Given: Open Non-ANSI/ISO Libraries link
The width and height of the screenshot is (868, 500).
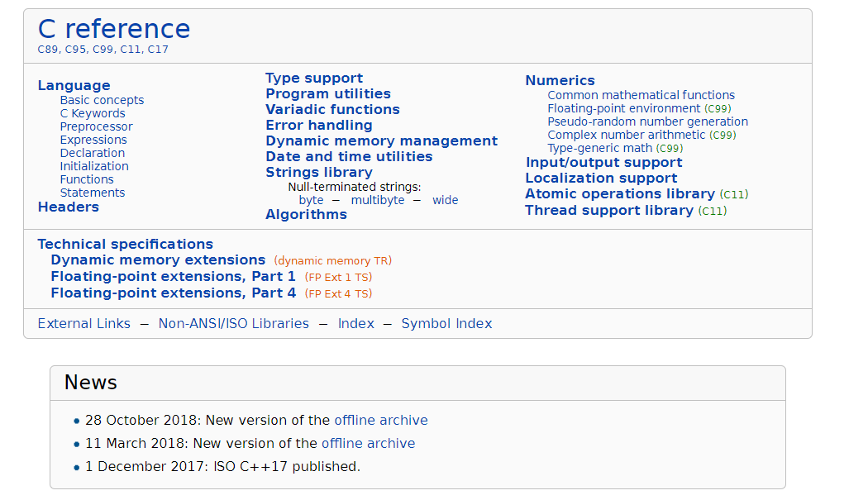Looking at the screenshot, I should [x=234, y=324].
